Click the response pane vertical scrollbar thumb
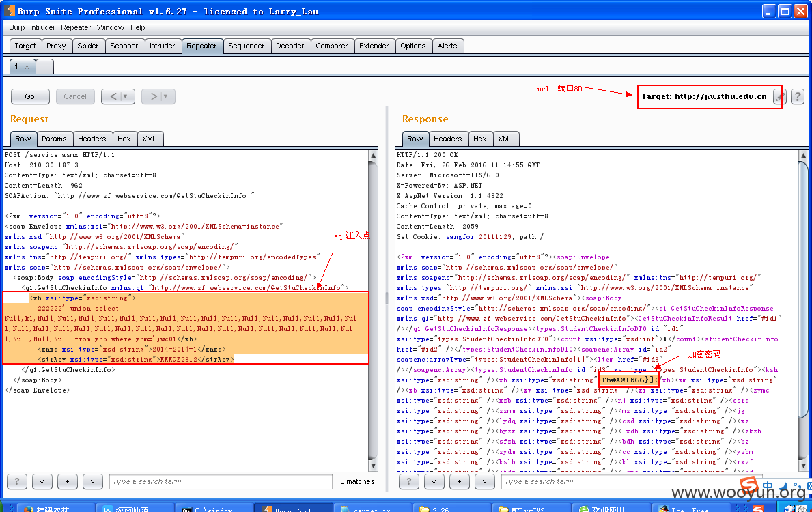The width and height of the screenshot is (812, 512). coord(804,289)
